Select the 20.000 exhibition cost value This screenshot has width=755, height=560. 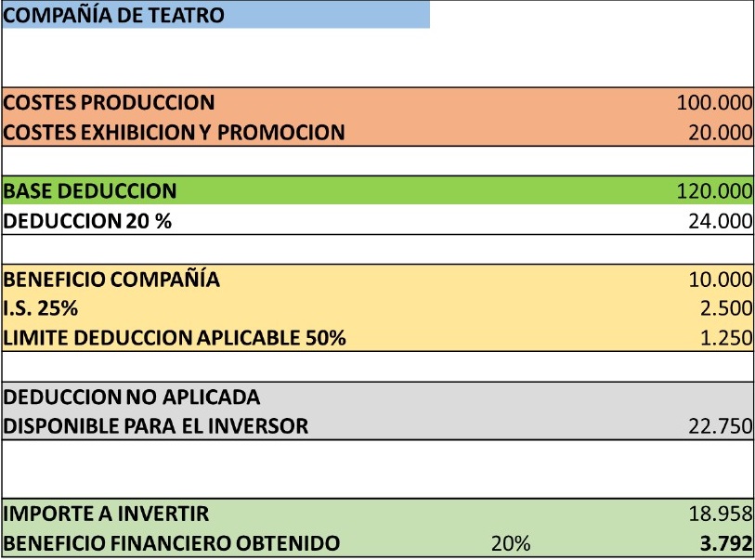tap(720, 132)
